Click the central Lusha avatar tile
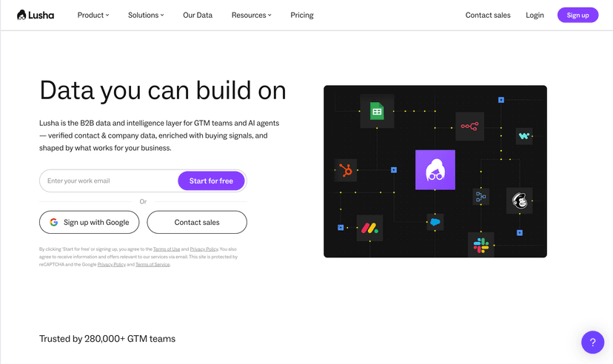The image size is (613, 364). click(x=435, y=170)
